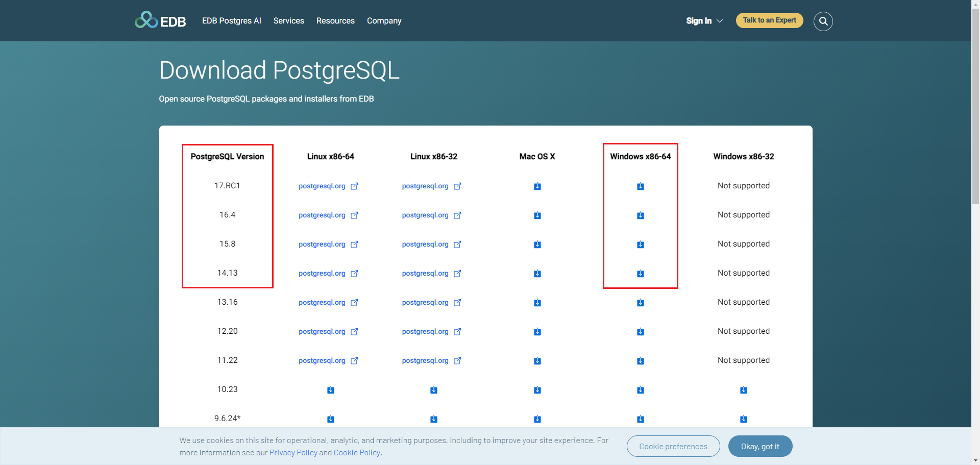Image resolution: width=980 pixels, height=465 pixels.
Task: Click the Talk to an Expert button
Action: pos(769,20)
